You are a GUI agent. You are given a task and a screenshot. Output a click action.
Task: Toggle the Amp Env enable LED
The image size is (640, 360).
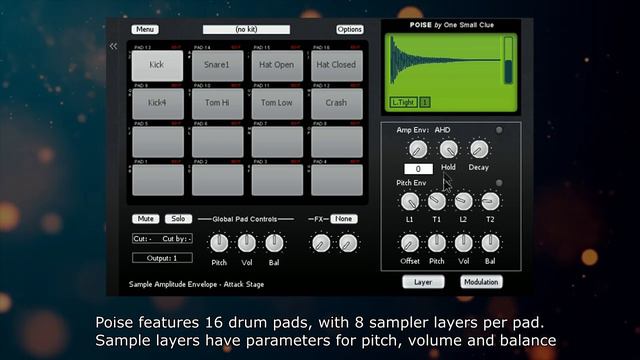point(499,130)
